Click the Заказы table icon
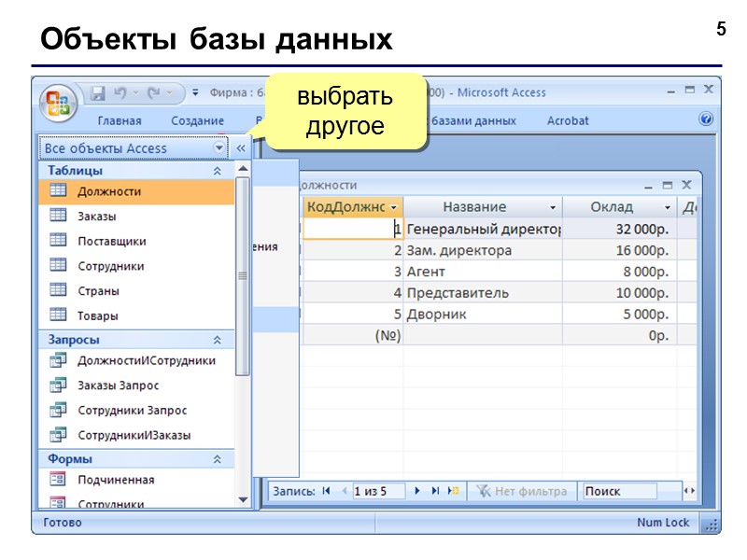 (x=58, y=216)
